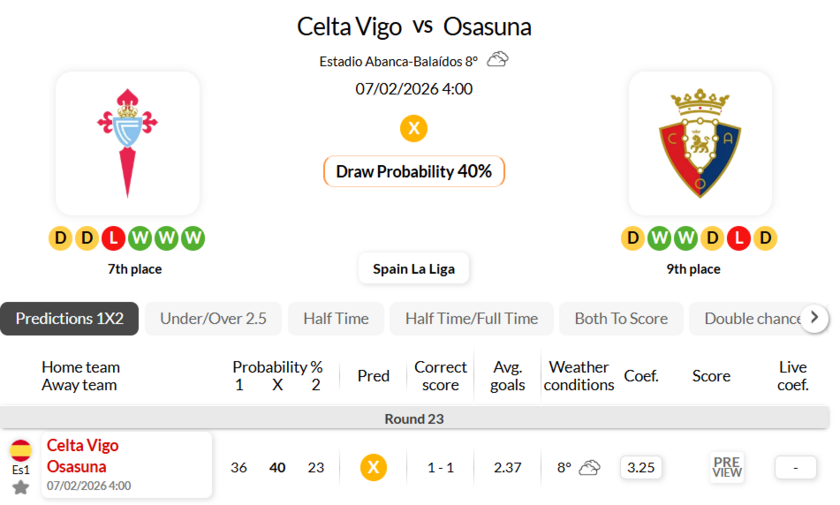Click the X prediction circle in match row

coord(373,467)
